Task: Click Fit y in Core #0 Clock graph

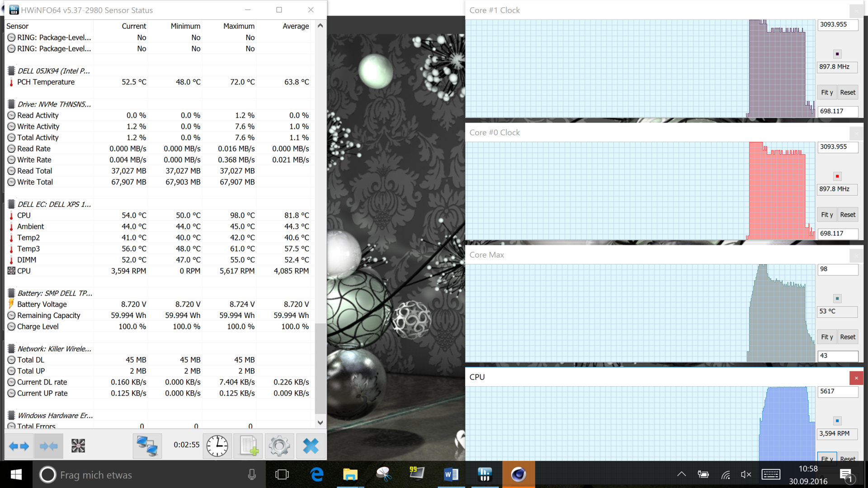Action: (827, 215)
